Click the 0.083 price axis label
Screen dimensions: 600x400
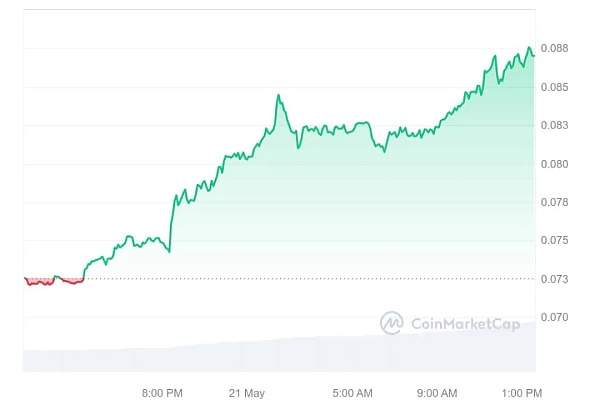click(554, 125)
